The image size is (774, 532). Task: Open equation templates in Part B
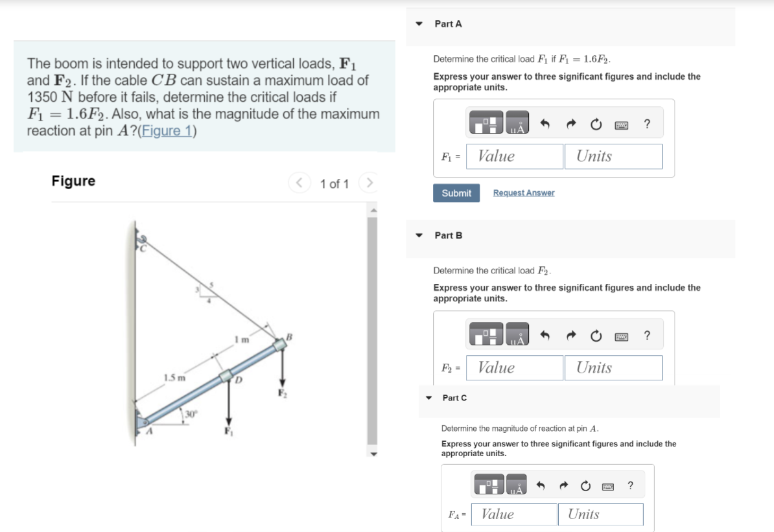487,334
